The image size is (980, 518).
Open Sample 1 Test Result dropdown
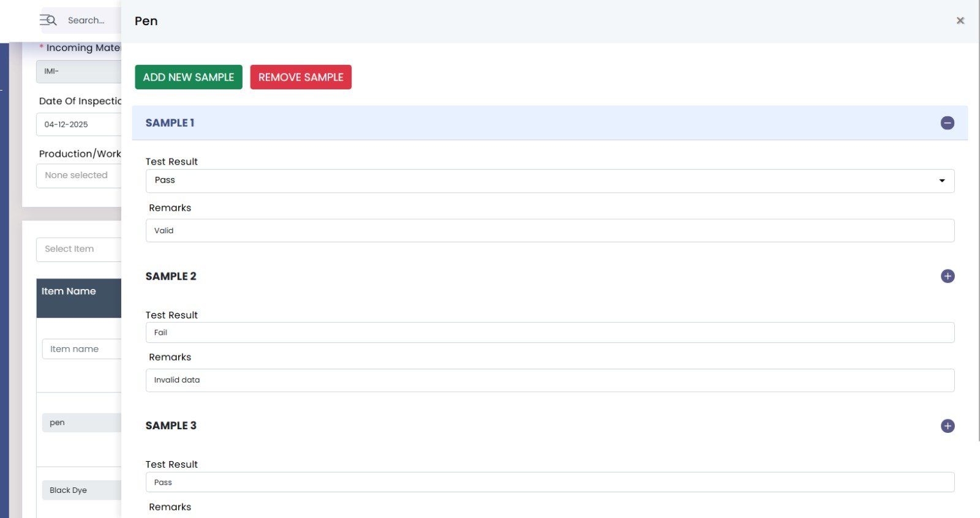point(549,181)
